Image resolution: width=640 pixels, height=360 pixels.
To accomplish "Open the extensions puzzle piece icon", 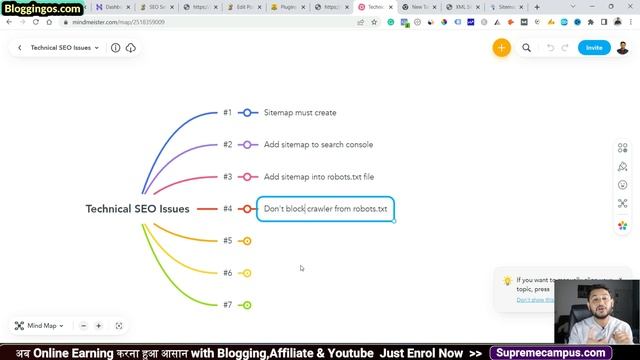I will click(x=591, y=22).
